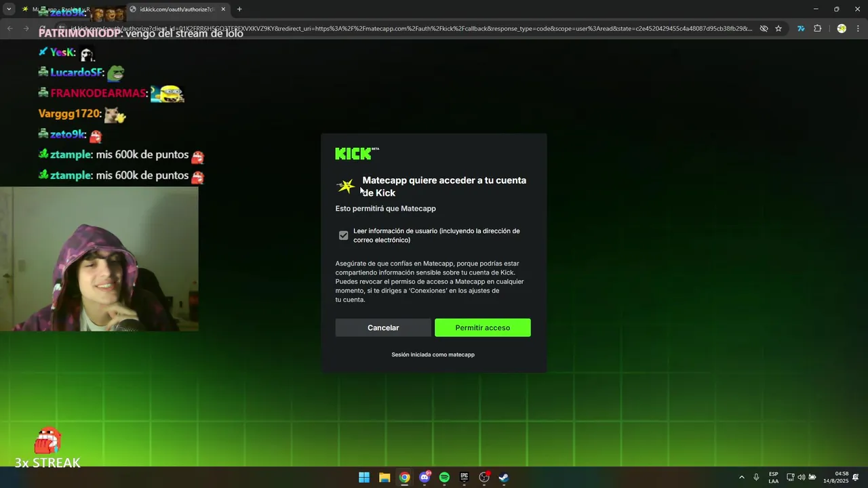
Task: Open Chrome's three-dot menu
Action: (859, 28)
